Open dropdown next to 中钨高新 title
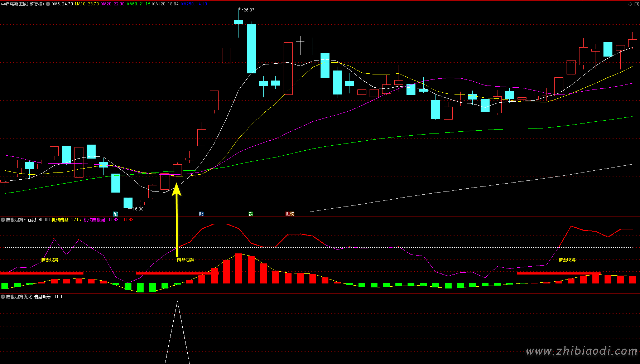Image resolution: width=640 pixels, height=364 pixels. [48, 4]
